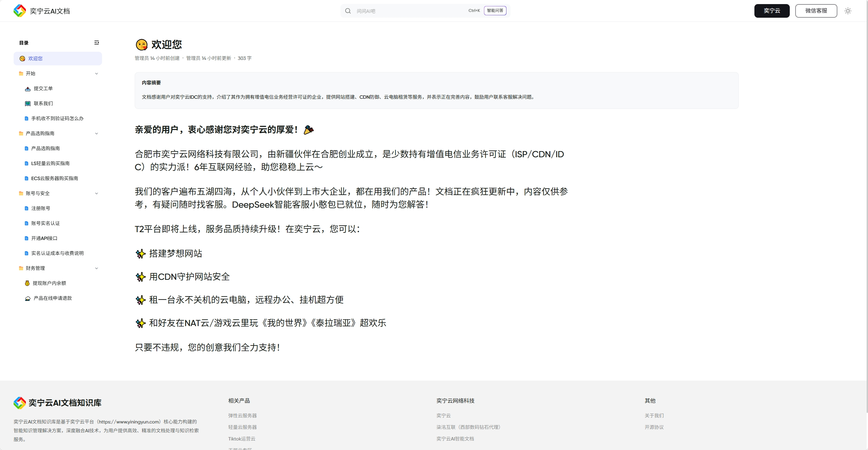Click the search magnifier icon
The height and width of the screenshot is (450, 868).
[x=348, y=11]
